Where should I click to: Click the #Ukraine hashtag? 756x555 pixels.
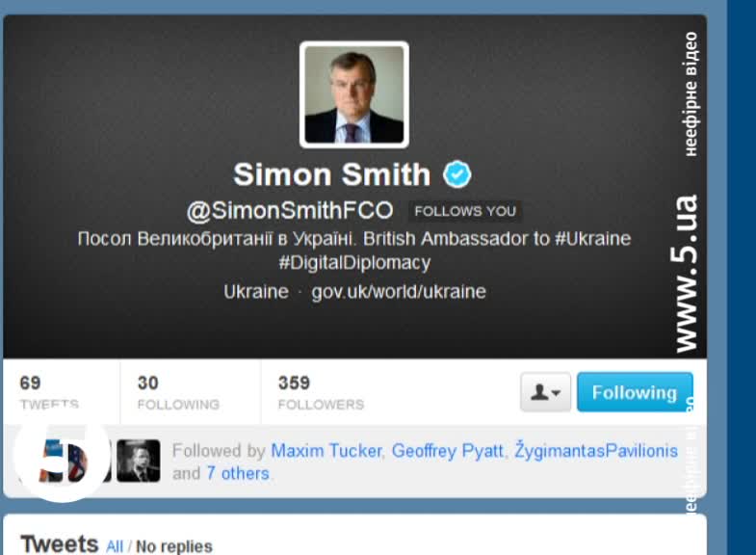coord(592,238)
